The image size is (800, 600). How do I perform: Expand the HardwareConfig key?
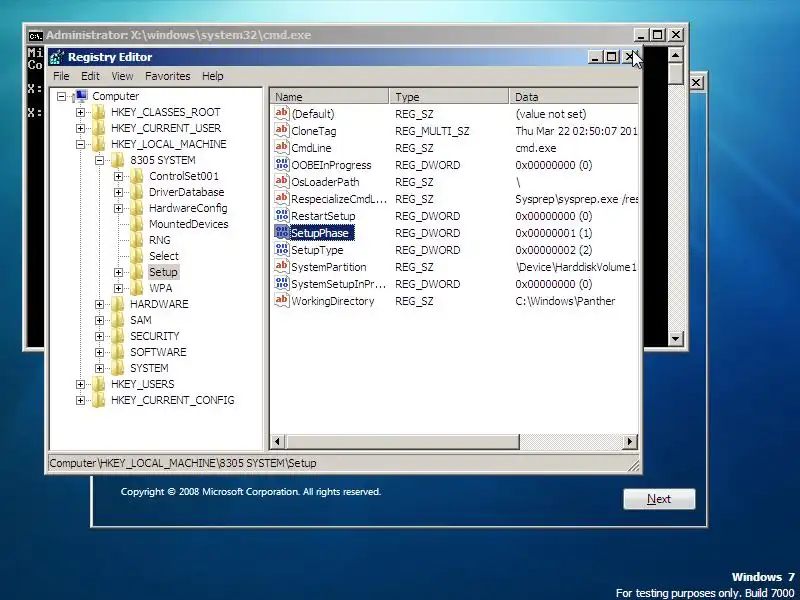tap(118, 208)
